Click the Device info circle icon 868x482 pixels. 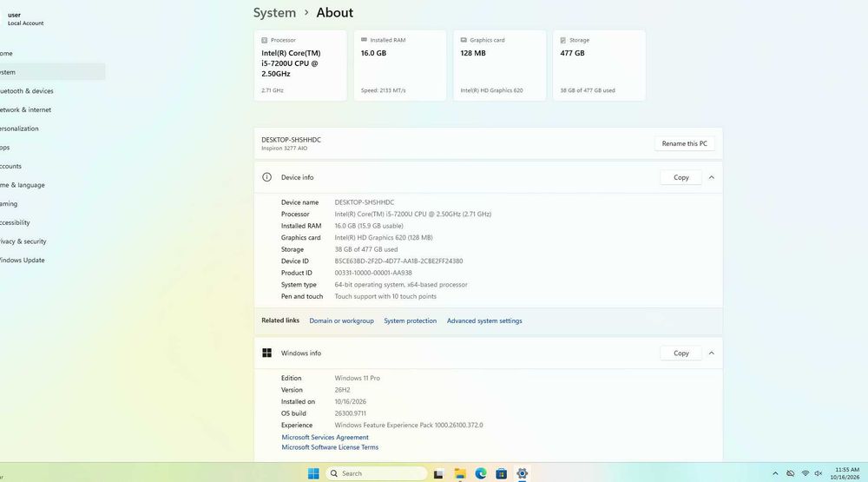[266, 177]
